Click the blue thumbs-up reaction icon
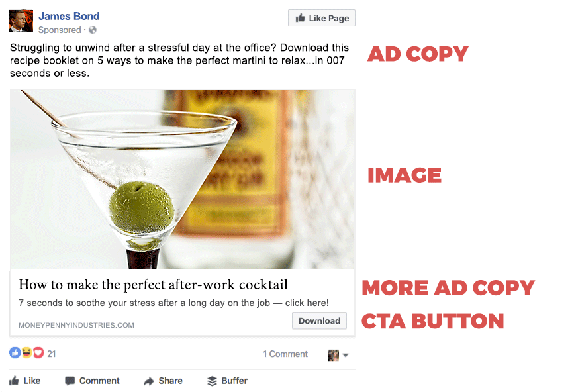 coord(15,352)
